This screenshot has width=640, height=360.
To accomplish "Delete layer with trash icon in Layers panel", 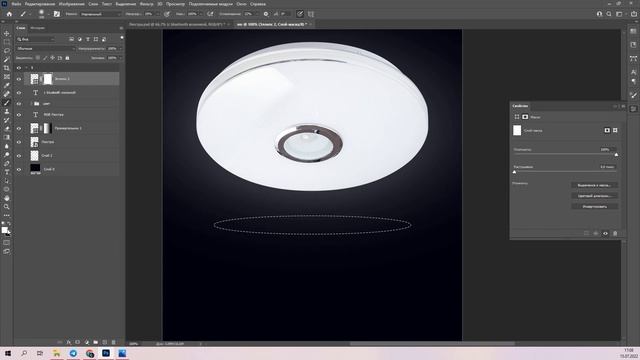I will (113, 342).
